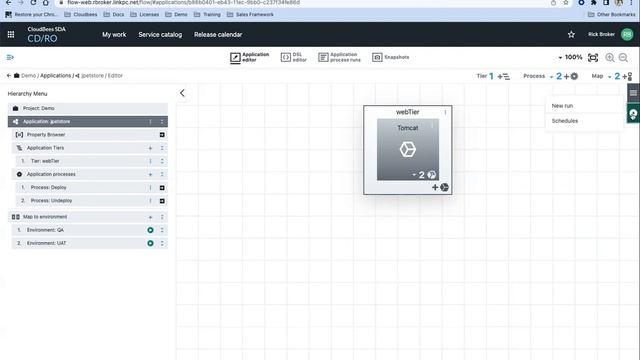
Task: Open My work navigation item
Action: coord(114,35)
